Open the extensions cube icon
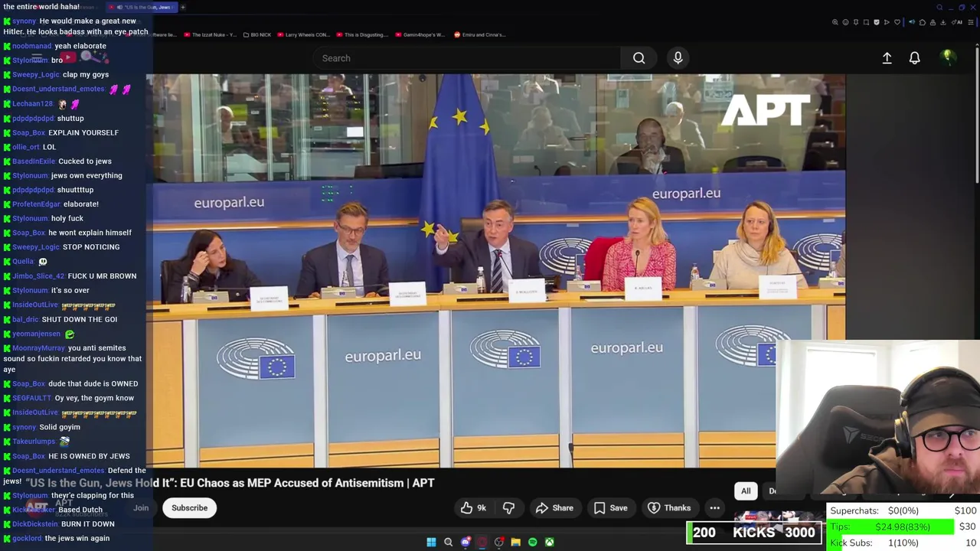Image resolution: width=980 pixels, height=551 pixels. [x=923, y=22]
